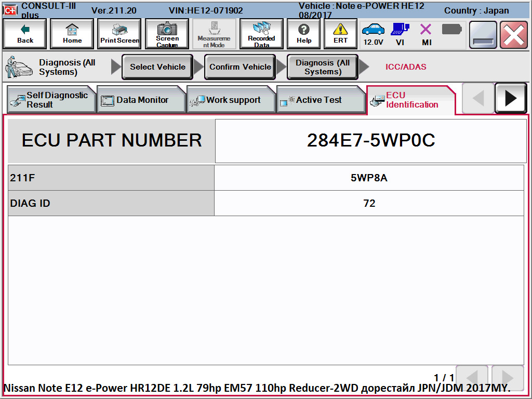Switch to Self Diagnostic Result tab

pyautogui.click(x=51, y=100)
